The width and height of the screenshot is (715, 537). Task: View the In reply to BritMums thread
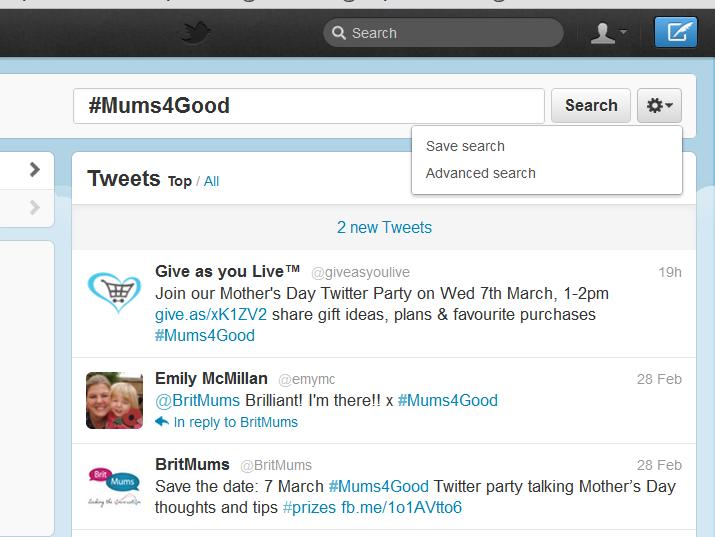click(x=235, y=422)
